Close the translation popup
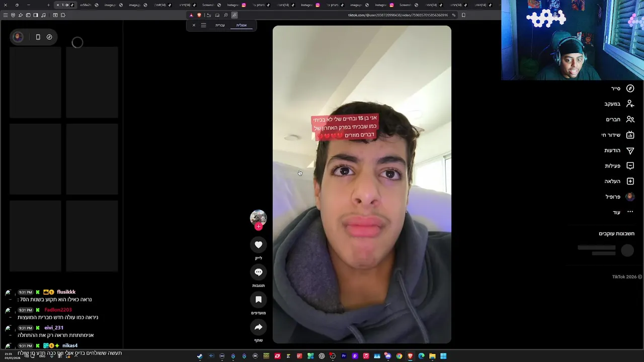644x362 pixels. (194, 25)
